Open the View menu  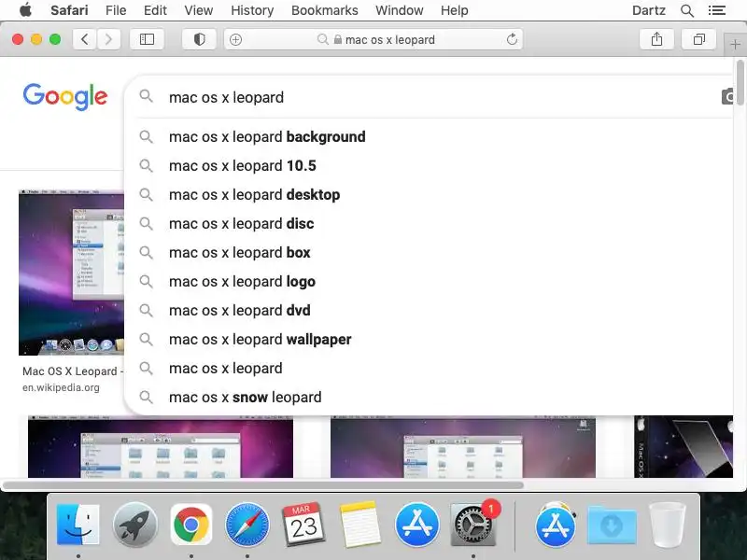tap(199, 10)
